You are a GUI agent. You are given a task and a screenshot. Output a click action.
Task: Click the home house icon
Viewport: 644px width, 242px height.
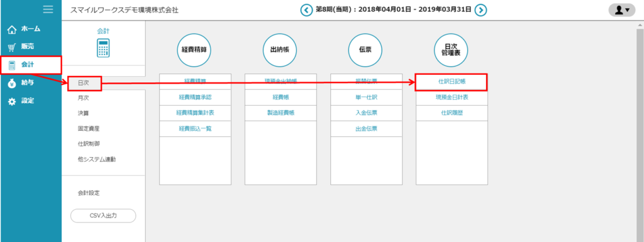(12, 30)
